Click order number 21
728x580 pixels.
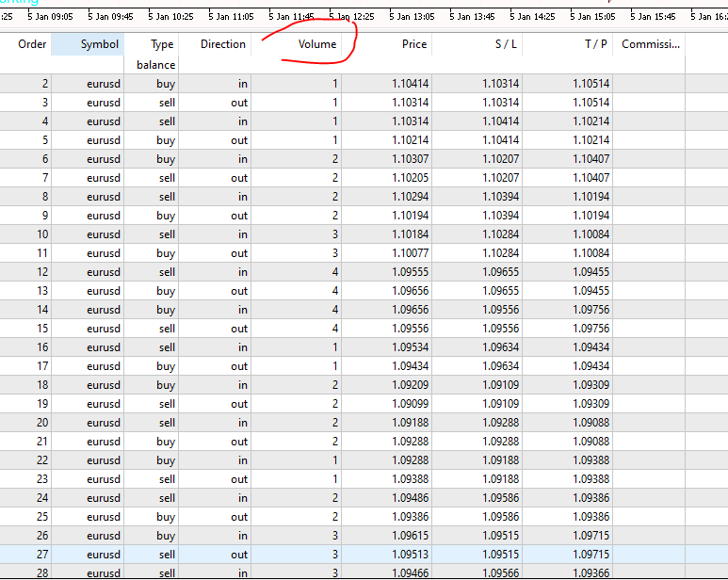click(42, 442)
